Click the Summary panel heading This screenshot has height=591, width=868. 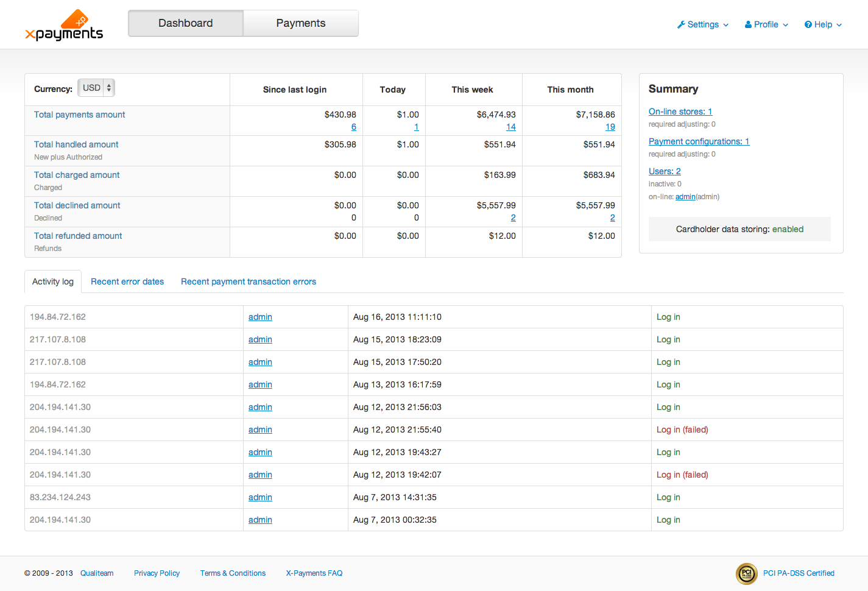[x=673, y=89]
